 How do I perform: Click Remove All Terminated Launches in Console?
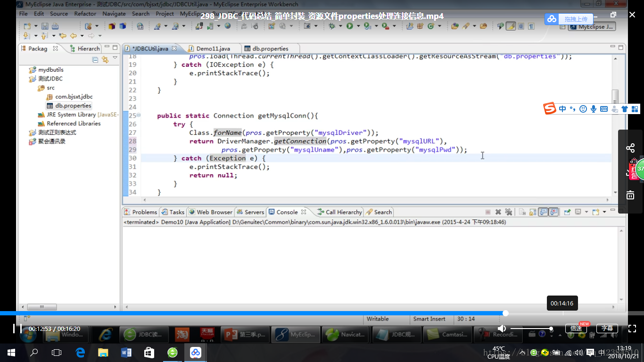508,212
